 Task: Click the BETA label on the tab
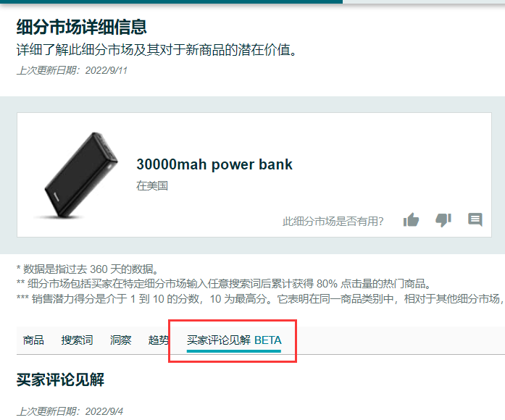[x=268, y=340]
